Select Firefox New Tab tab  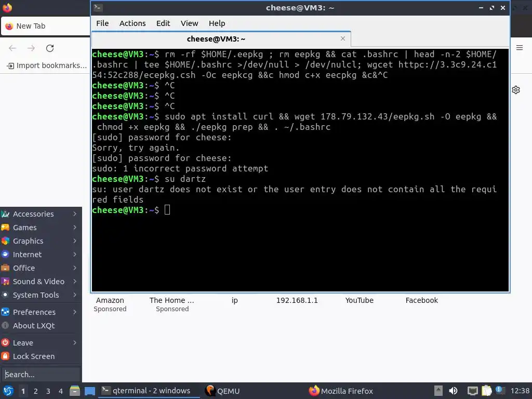point(46,26)
